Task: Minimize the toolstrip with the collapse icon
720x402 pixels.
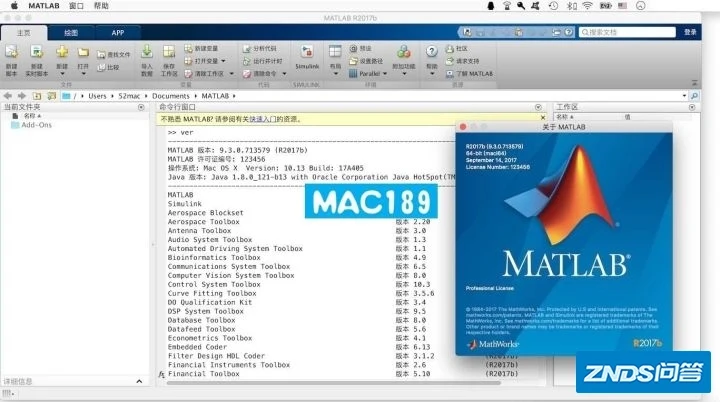Action: coord(694,83)
